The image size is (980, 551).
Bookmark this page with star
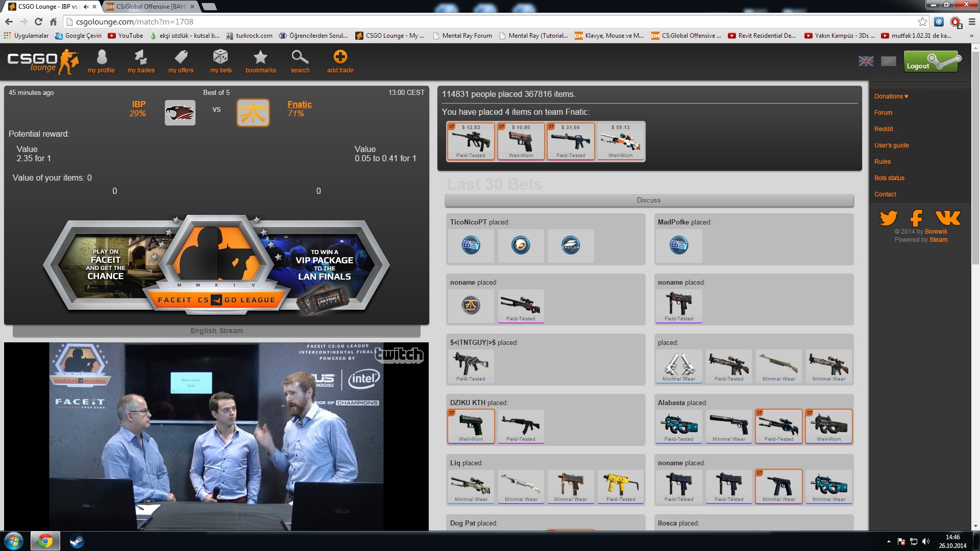tap(922, 21)
